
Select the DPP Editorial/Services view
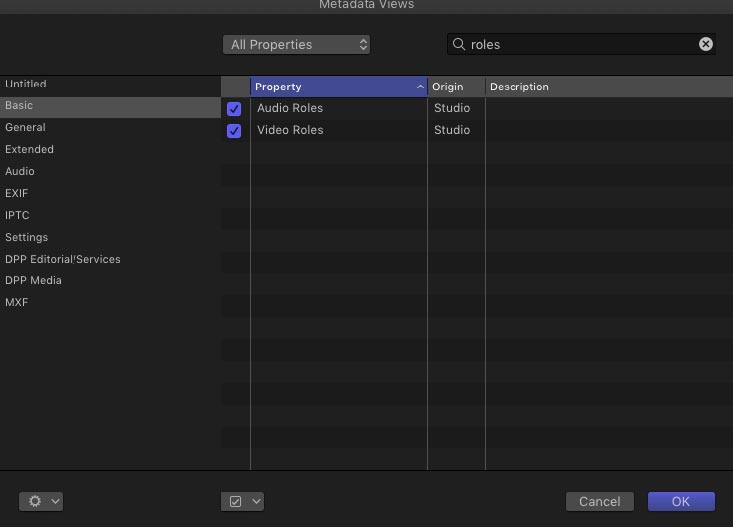[x=110, y=259]
